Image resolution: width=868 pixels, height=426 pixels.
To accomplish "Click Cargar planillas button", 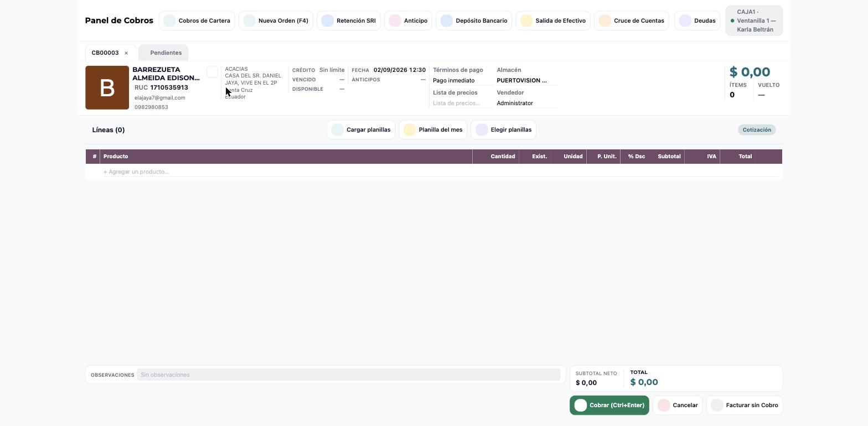I will (361, 130).
